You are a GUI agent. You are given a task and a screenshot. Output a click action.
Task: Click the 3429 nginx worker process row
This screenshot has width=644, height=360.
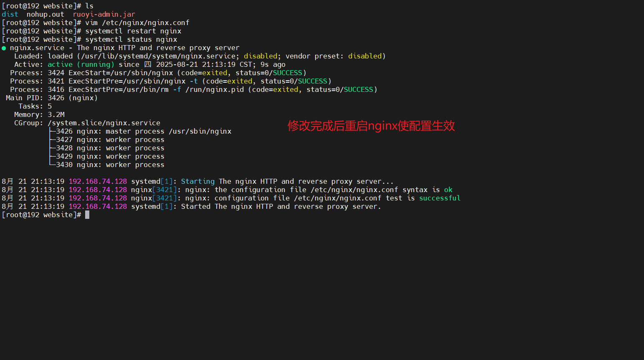(x=110, y=156)
